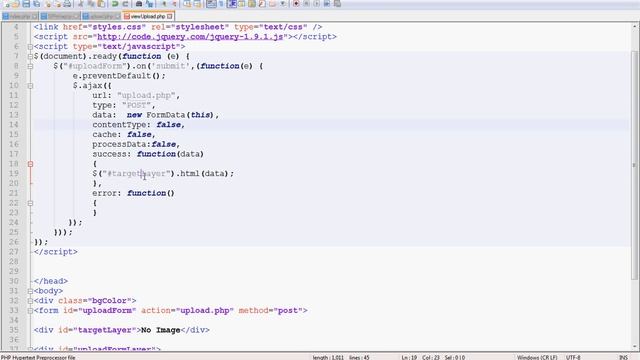
Task: Collapse the script tag fold on line 6
Action: click(30, 47)
